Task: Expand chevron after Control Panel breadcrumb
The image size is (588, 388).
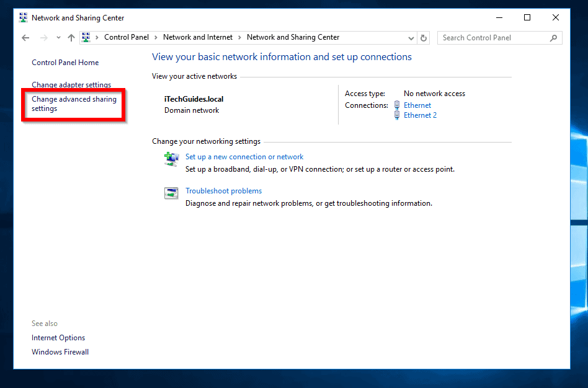Action: [x=156, y=37]
